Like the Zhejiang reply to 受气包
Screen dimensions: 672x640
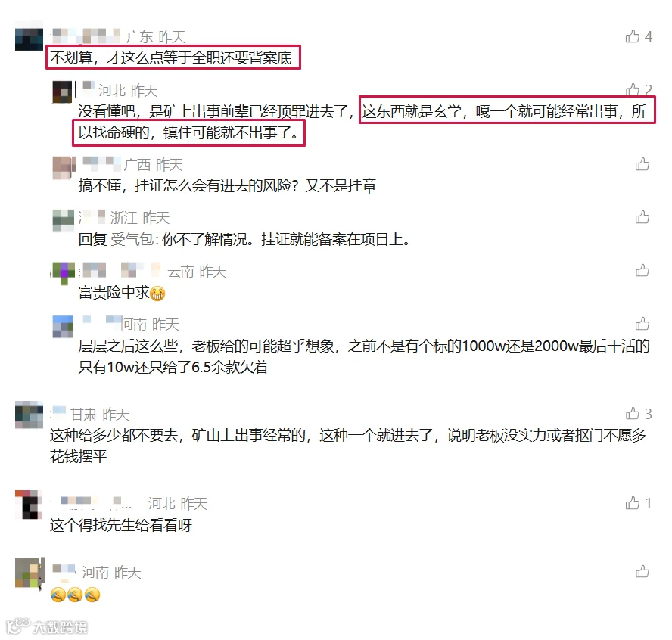642,217
